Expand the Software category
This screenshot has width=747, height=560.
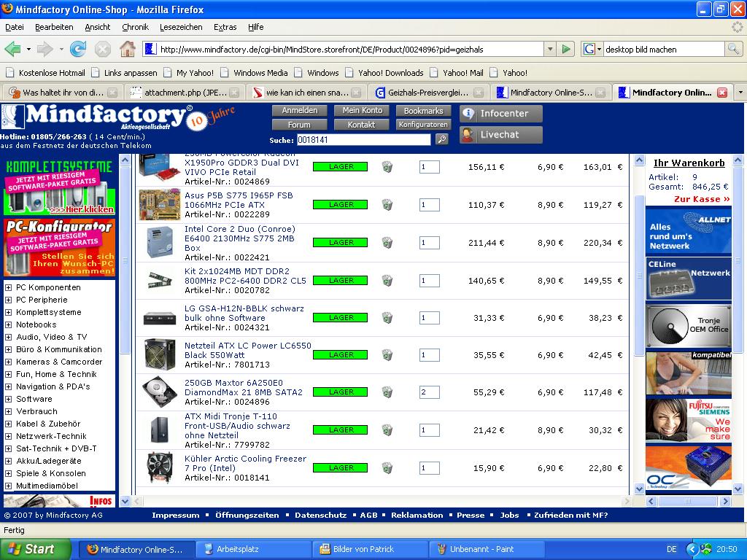pyautogui.click(x=8, y=399)
